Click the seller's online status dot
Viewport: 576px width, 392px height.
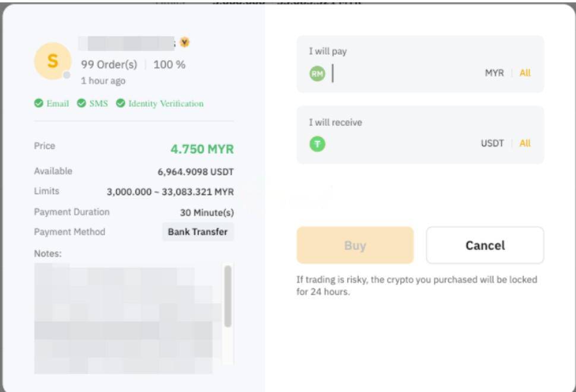click(x=67, y=75)
